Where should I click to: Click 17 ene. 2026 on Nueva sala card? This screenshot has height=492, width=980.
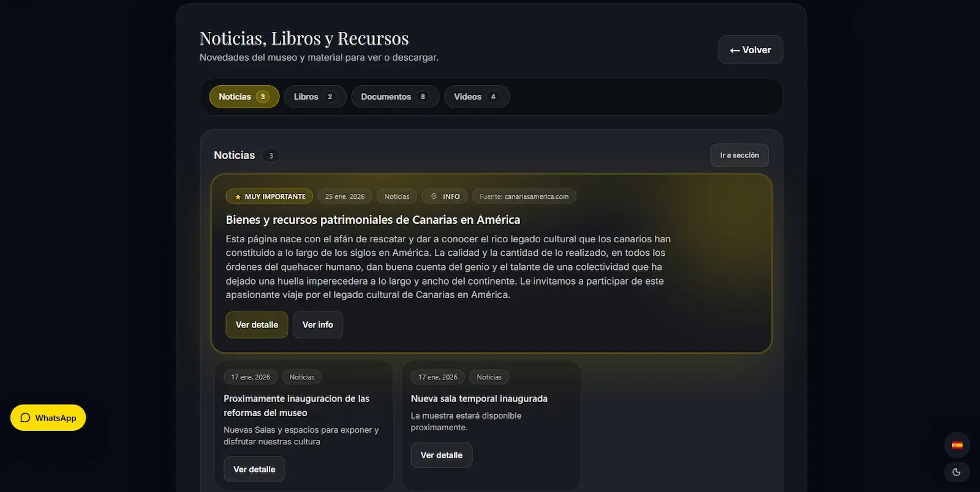(x=438, y=377)
